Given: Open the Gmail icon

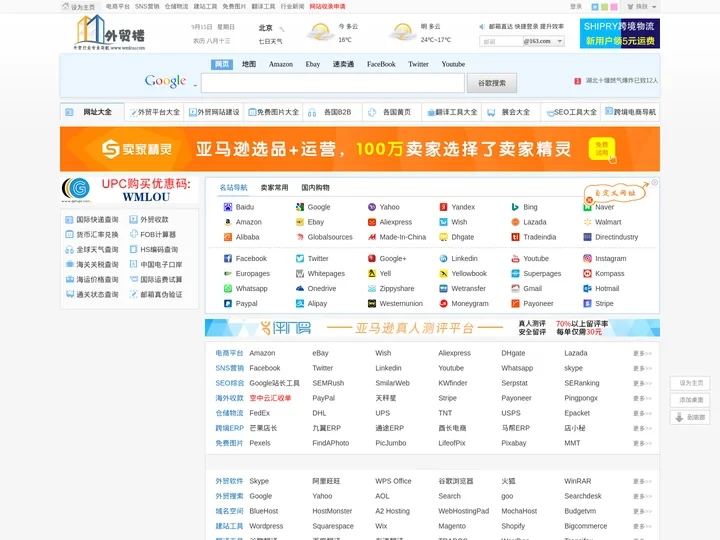Looking at the screenshot, I should tap(515, 288).
